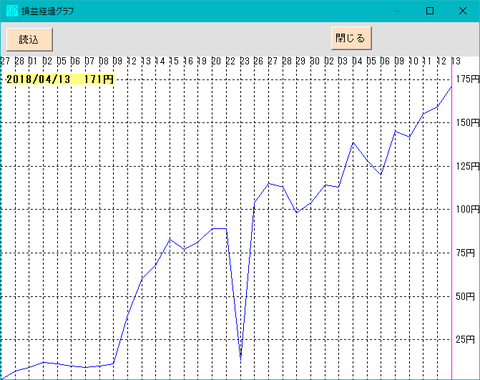Click the 175円 axis label
This screenshot has height=380, width=480.
click(468, 79)
